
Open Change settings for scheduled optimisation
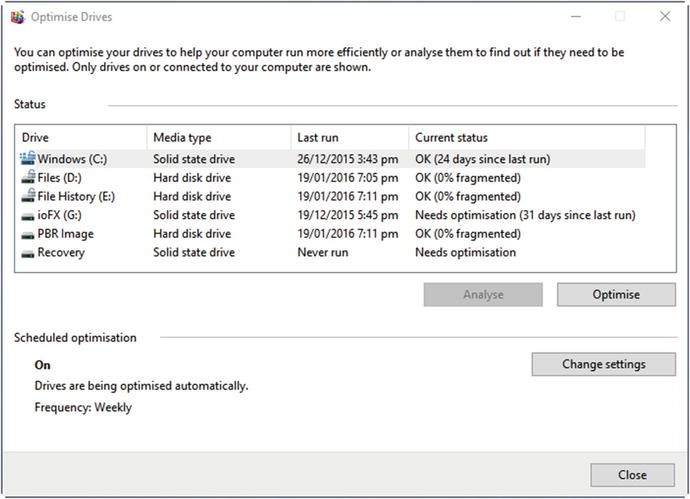click(x=603, y=364)
